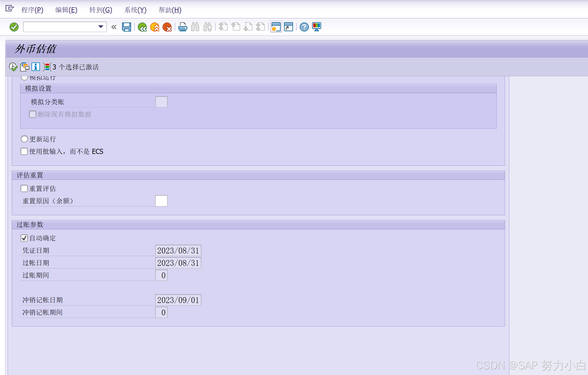Open the blue Information icon
The width and height of the screenshot is (588, 375).
tap(36, 67)
